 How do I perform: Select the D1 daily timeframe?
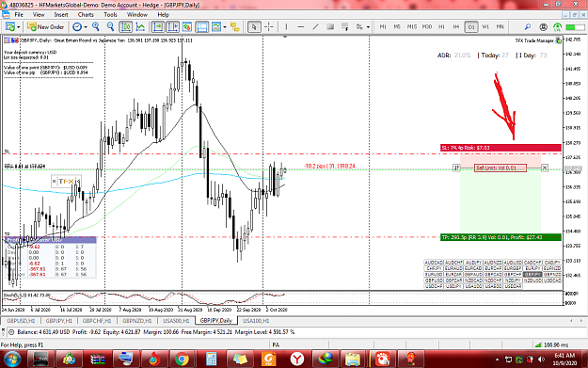471,27
